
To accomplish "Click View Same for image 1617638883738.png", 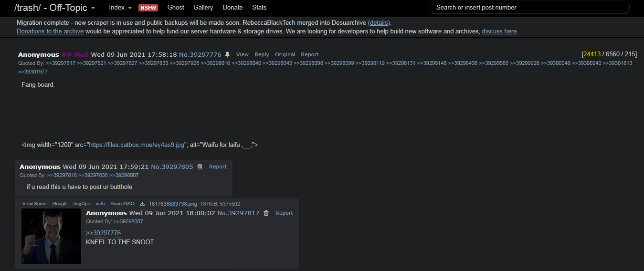I will click(x=34, y=204).
